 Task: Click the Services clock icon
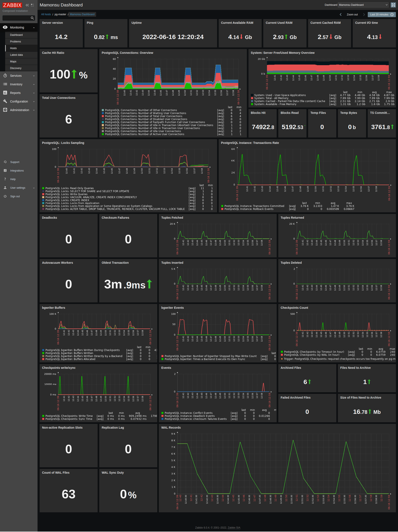5,75
